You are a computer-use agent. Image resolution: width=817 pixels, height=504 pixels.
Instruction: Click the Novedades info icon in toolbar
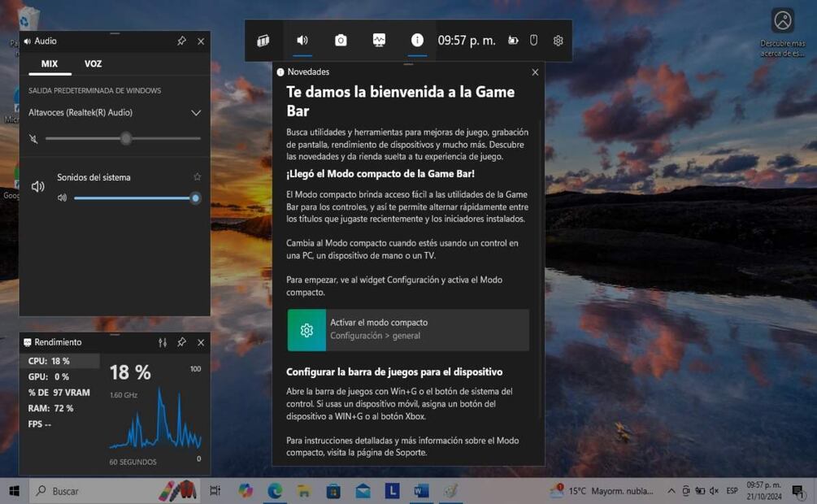tap(417, 41)
